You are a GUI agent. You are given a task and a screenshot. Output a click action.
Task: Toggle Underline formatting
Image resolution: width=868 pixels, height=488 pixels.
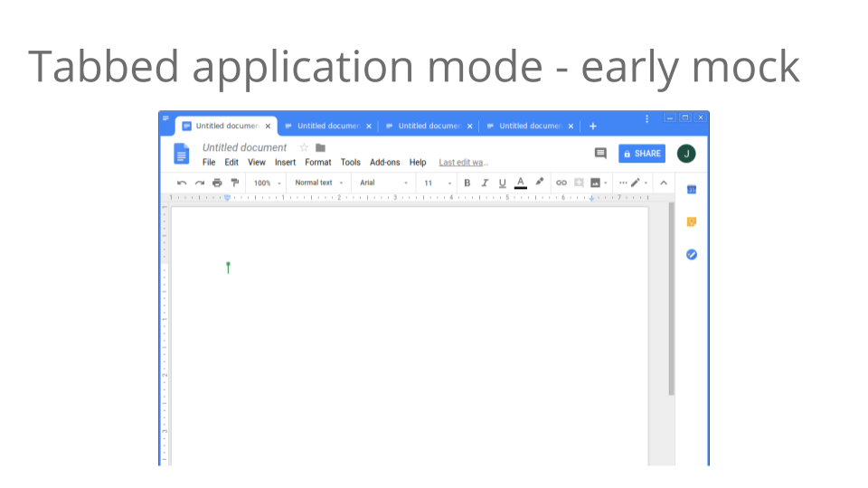(502, 183)
